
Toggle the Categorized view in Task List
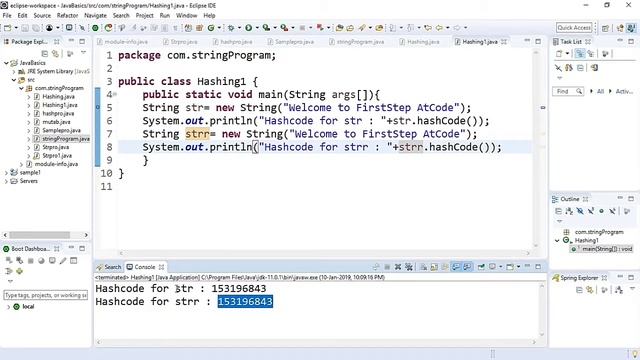coord(580,54)
